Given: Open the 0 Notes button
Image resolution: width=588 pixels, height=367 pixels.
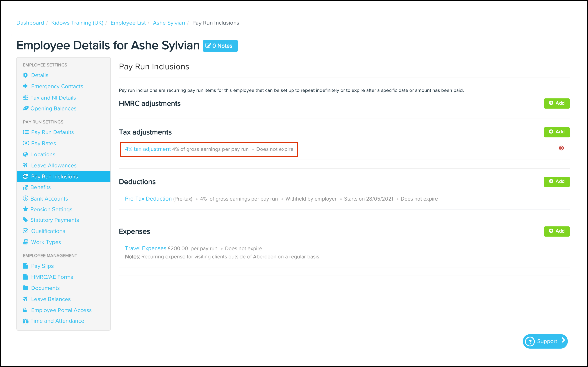Looking at the screenshot, I should 220,46.
